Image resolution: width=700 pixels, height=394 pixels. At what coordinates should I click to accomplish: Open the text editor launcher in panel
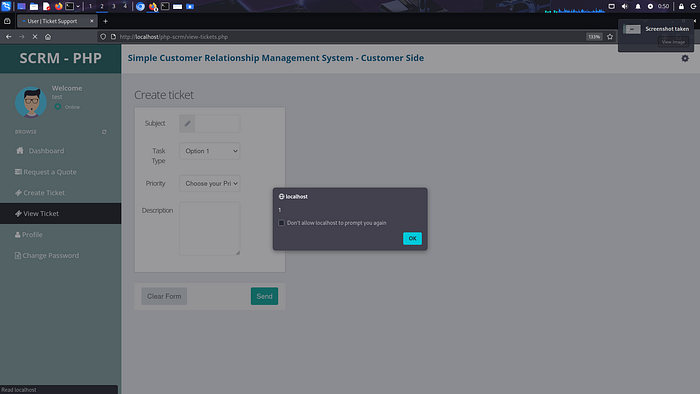(x=46, y=7)
